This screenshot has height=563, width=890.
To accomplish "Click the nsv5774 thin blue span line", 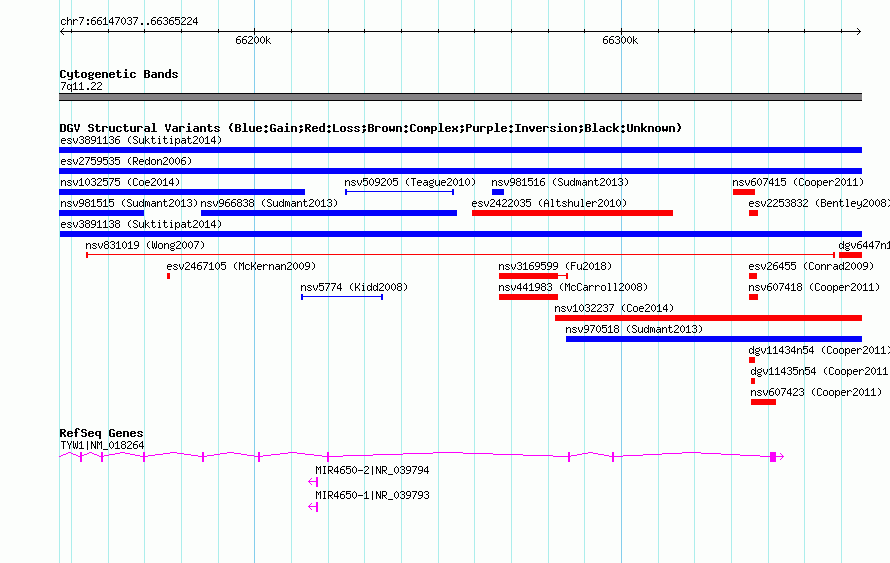I will coord(342,297).
